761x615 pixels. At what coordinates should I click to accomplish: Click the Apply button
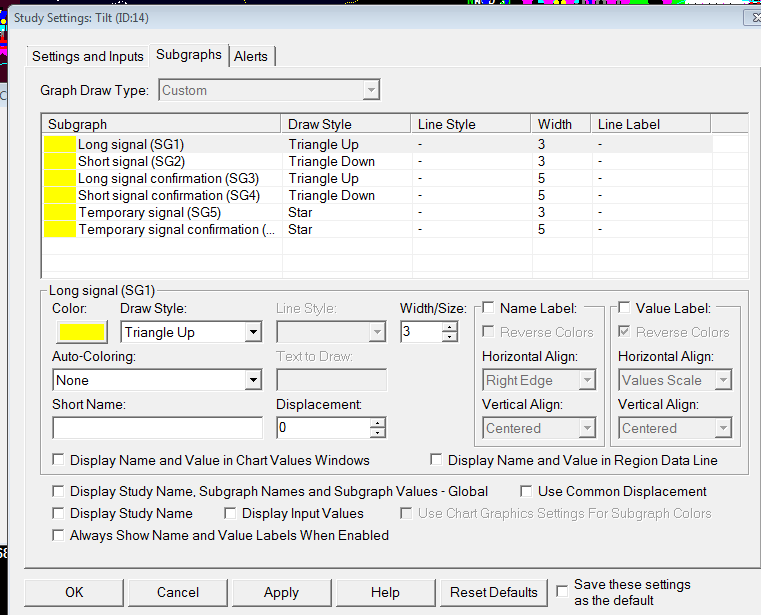click(x=281, y=592)
